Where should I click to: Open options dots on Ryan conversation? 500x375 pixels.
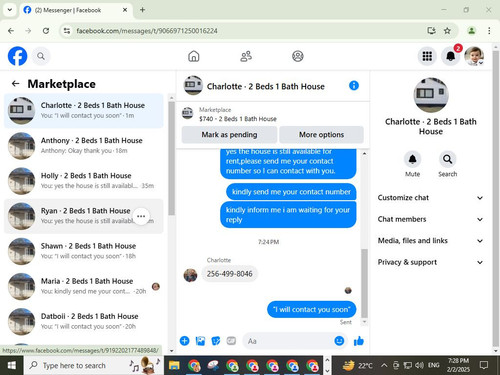(x=141, y=216)
